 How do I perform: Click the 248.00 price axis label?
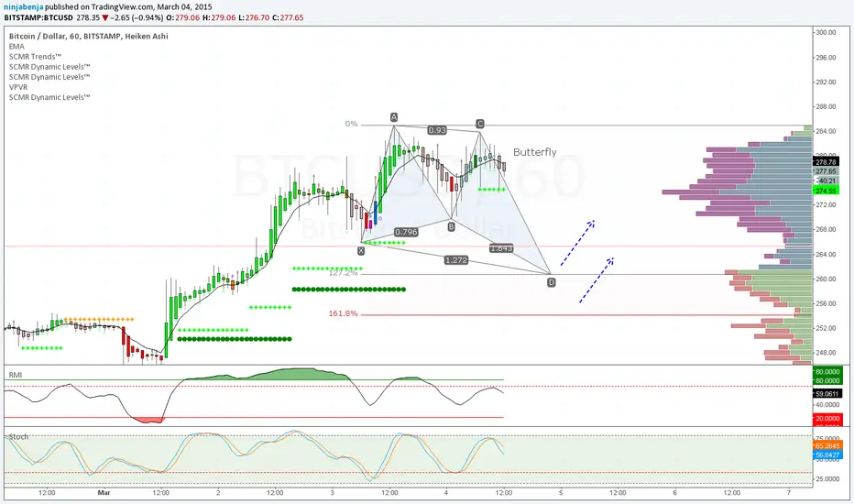pos(826,353)
